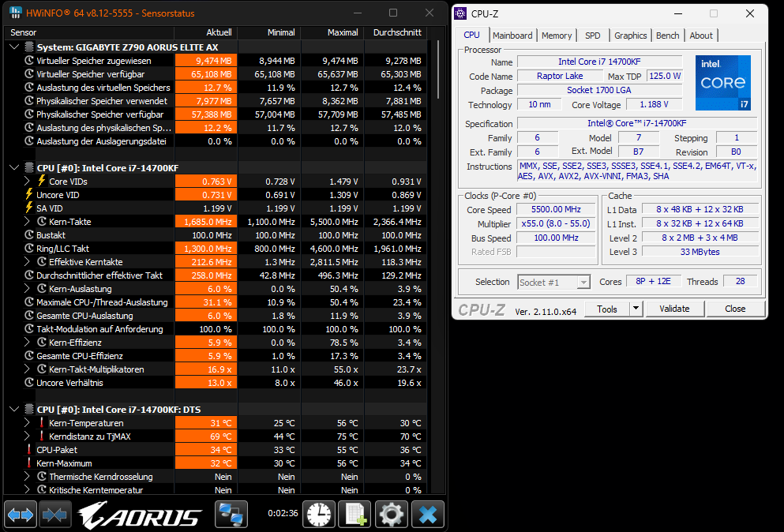This screenshot has width=784, height=532.
Task: Open sensor settings gear icon in HWiNFO
Action: click(x=392, y=515)
